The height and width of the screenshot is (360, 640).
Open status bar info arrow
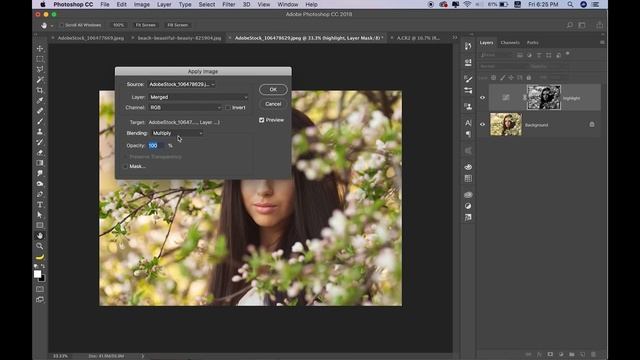click(142, 356)
